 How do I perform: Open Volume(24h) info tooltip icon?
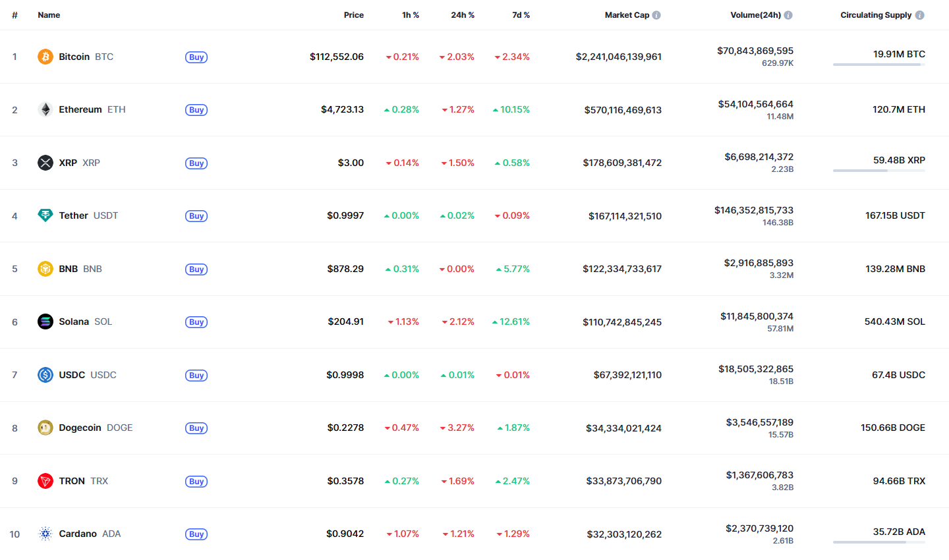pos(788,15)
